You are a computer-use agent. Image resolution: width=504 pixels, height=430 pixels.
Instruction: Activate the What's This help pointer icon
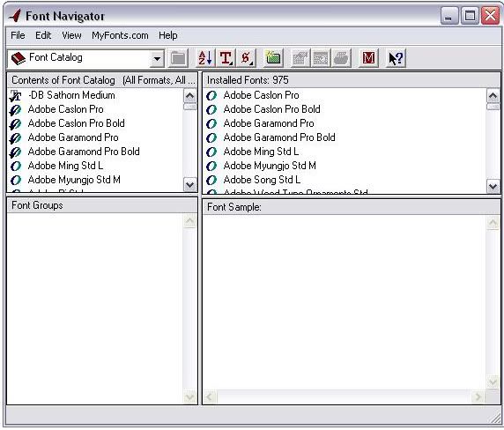click(x=396, y=58)
